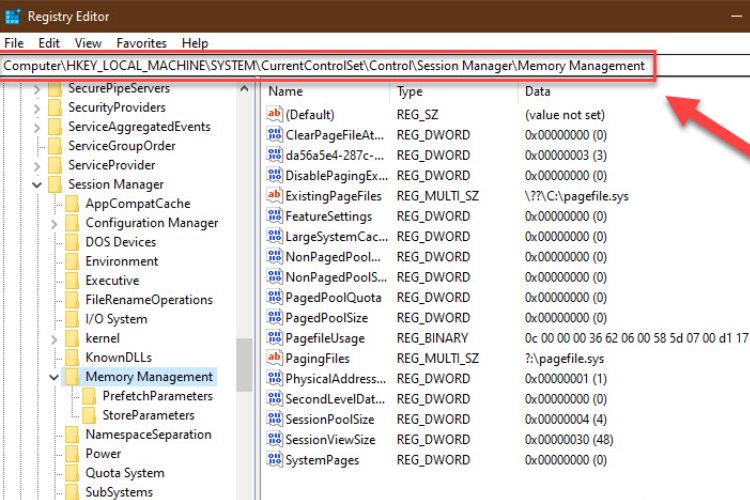Select the I/O System key

pyautogui.click(x=116, y=319)
